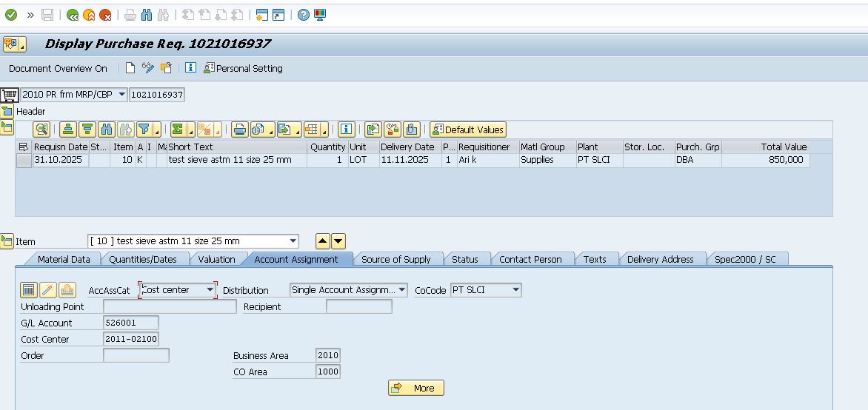Click the Set Filter funnel icon
Screen dimensions: 868x410
tap(144, 130)
